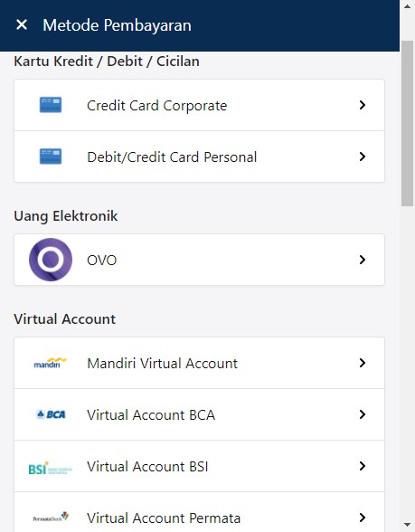Close the Metode Pembayaran panel
The image size is (415, 532).
tap(22, 24)
